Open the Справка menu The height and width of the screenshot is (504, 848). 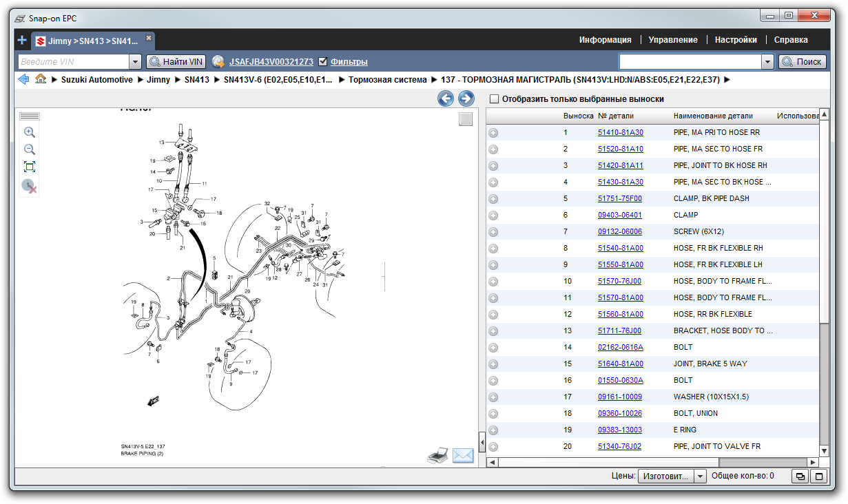click(791, 40)
